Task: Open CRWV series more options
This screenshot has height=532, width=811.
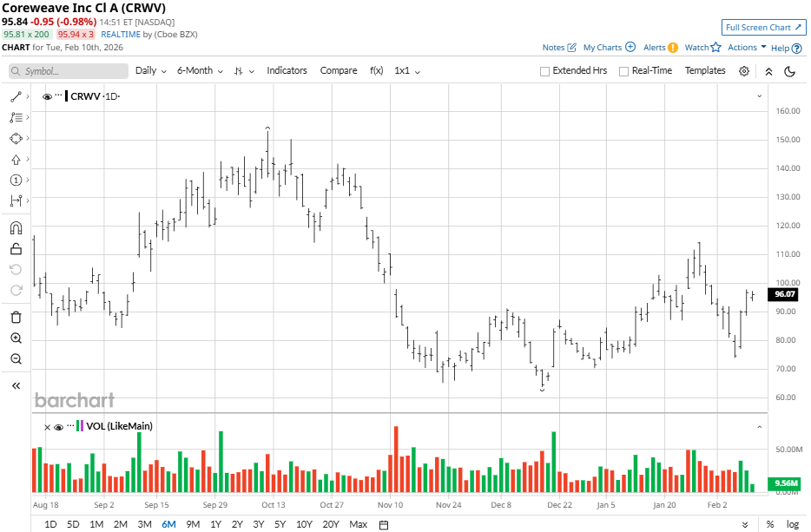Action: point(58,95)
